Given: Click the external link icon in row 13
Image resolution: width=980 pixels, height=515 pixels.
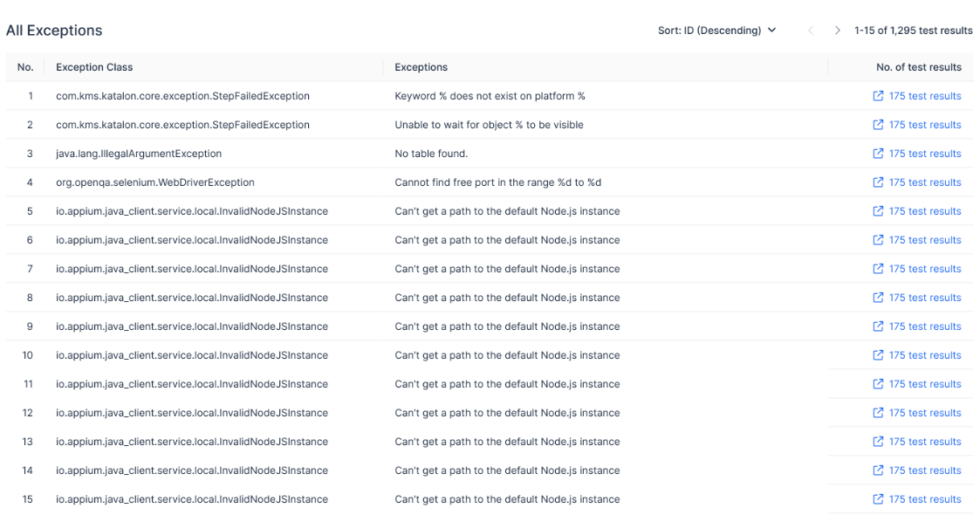Looking at the screenshot, I should click(x=878, y=442).
